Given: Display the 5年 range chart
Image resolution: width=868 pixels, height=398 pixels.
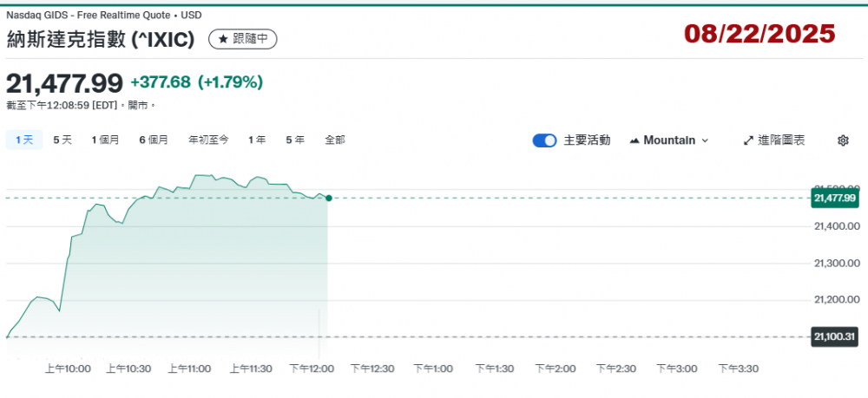Looking at the screenshot, I should pyautogui.click(x=295, y=140).
